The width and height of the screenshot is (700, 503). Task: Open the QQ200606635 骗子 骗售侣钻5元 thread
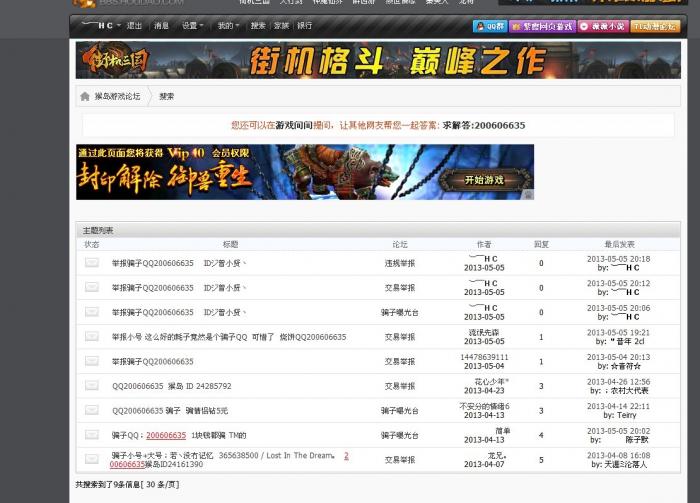click(x=170, y=411)
